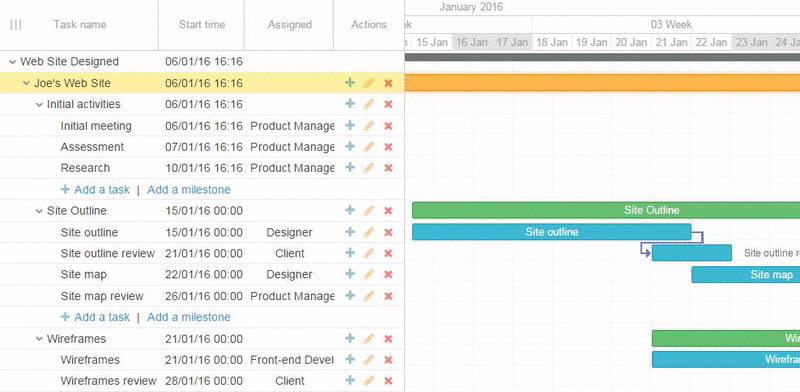This screenshot has height=392, width=800.
Task: Click Add a milestone under Site map review
Action: coord(189,317)
